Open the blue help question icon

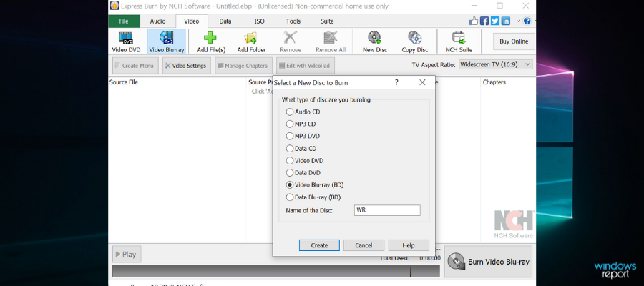(x=527, y=21)
